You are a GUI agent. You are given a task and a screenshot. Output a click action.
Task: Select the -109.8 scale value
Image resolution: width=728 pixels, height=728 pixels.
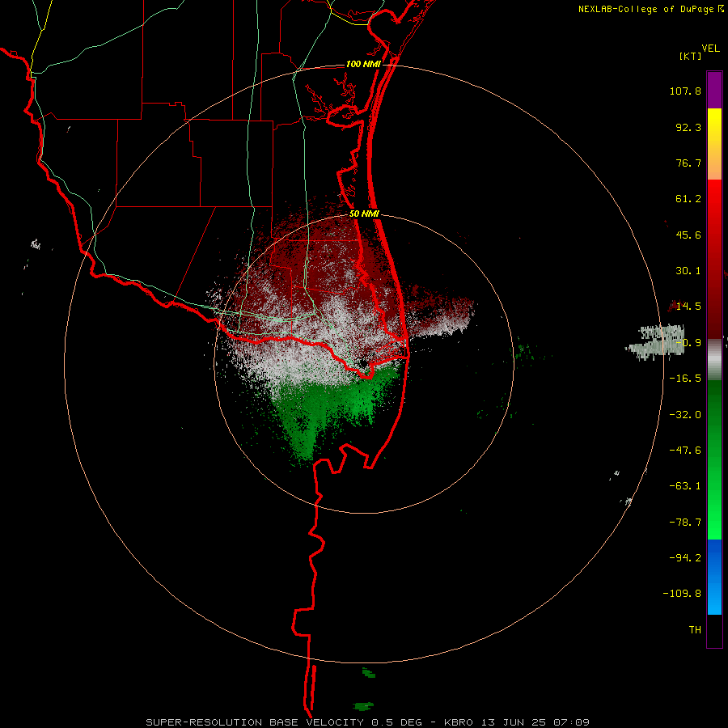(682, 594)
